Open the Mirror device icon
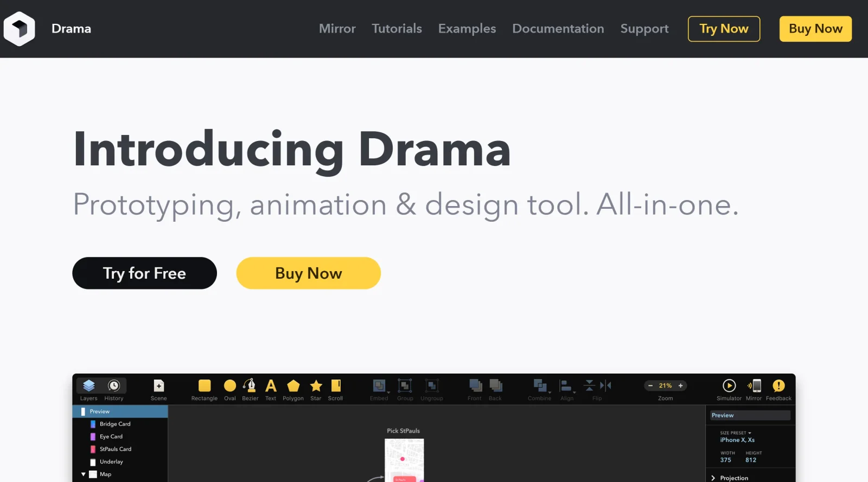 pyautogui.click(x=754, y=385)
